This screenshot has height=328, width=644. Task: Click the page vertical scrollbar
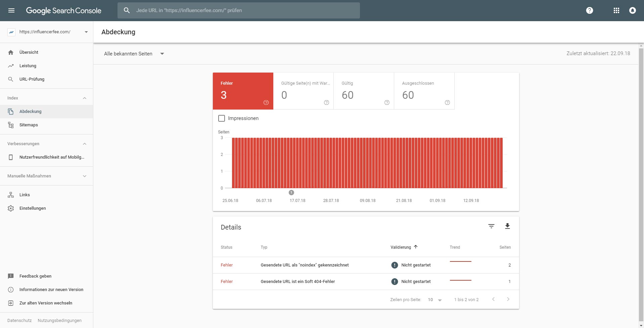click(x=641, y=185)
